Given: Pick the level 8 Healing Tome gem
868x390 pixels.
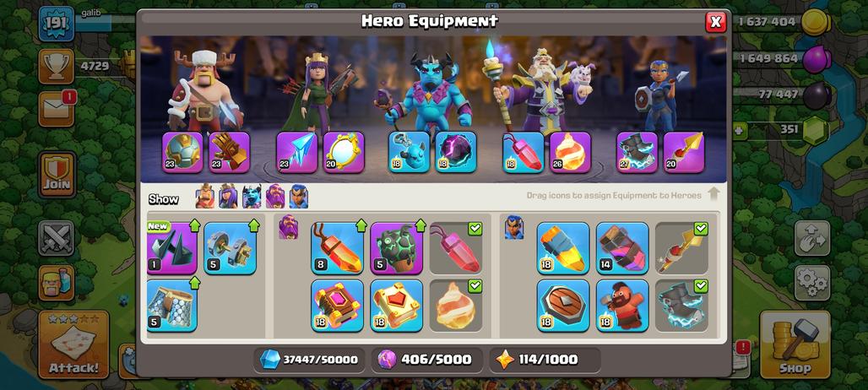Looking at the screenshot, I should pyautogui.click(x=338, y=248).
